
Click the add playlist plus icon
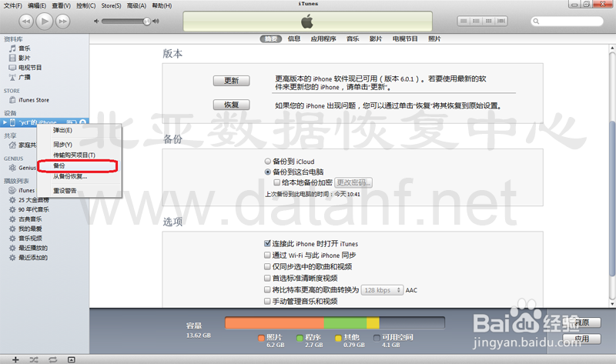pyautogui.click(x=15, y=359)
